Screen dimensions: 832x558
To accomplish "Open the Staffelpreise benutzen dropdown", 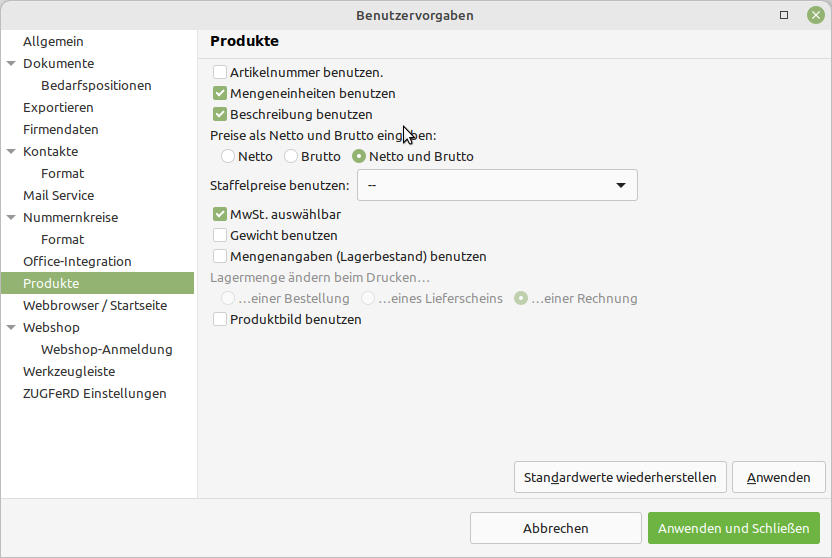I will click(x=497, y=185).
